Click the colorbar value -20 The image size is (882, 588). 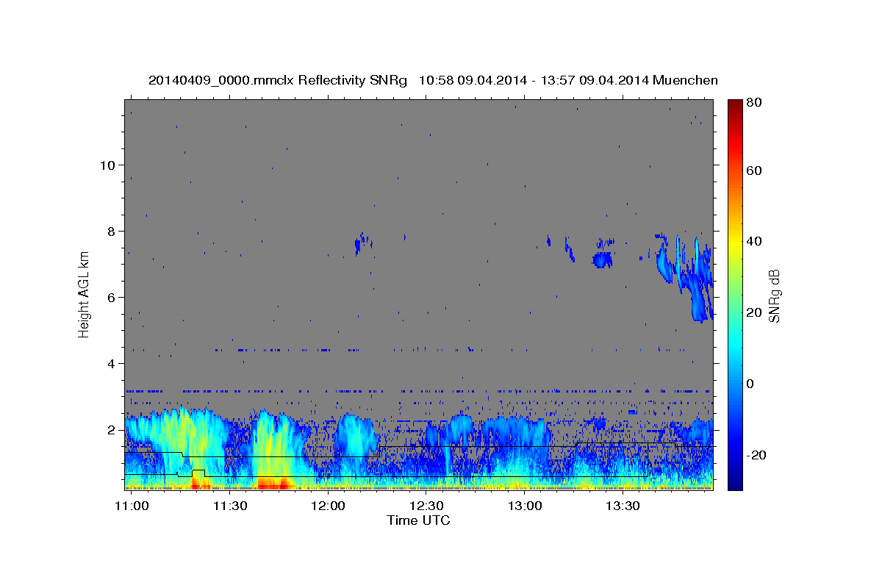[x=756, y=455]
